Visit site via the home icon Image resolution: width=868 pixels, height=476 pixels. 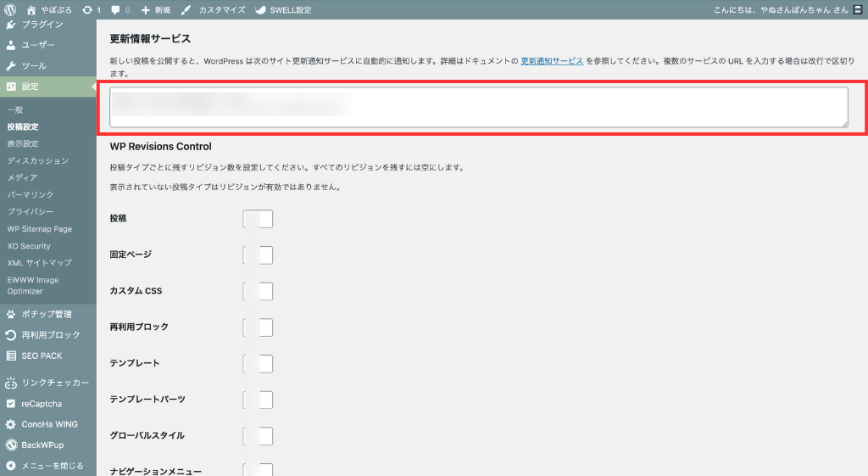(x=31, y=10)
